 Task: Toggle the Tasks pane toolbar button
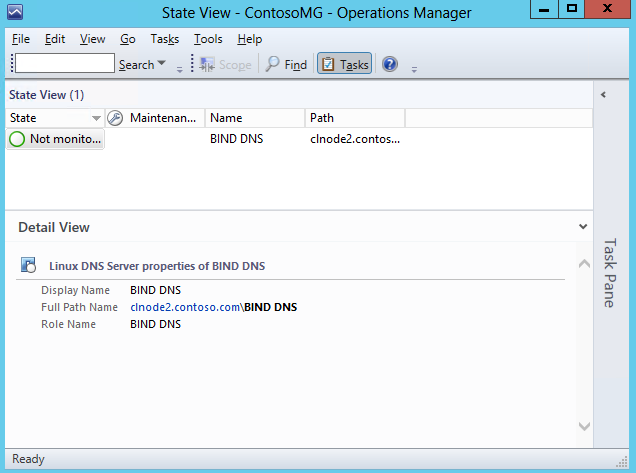[x=344, y=64]
